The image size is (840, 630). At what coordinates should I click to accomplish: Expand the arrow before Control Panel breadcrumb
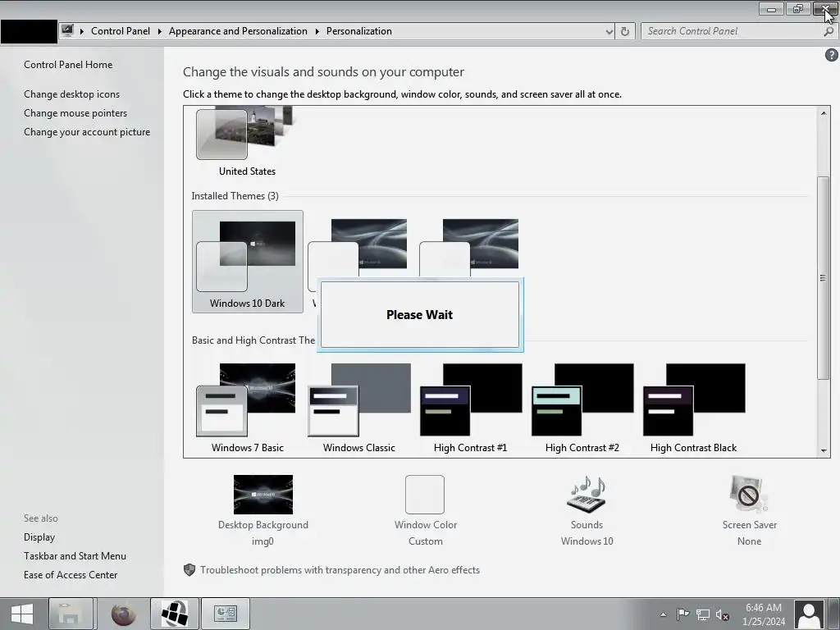coord(82,31)
